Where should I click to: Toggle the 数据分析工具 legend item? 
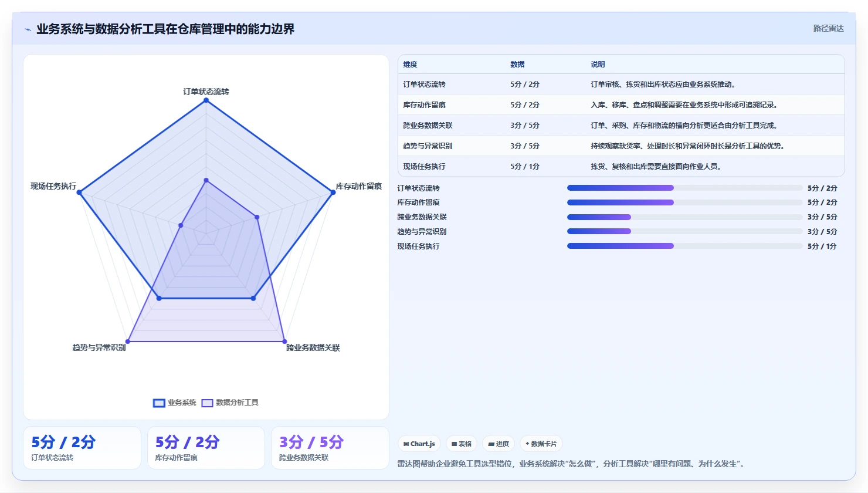tap(230, 403)
